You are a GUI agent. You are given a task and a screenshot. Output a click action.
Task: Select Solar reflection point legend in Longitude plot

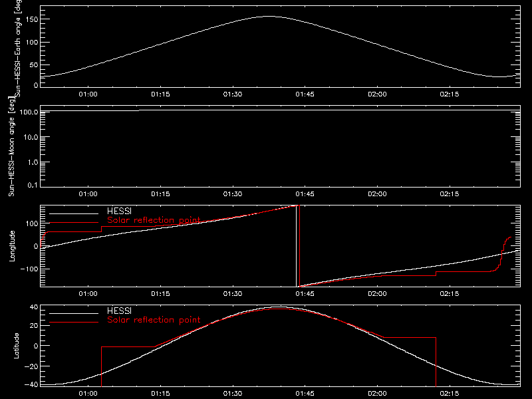tap(154, 220)
